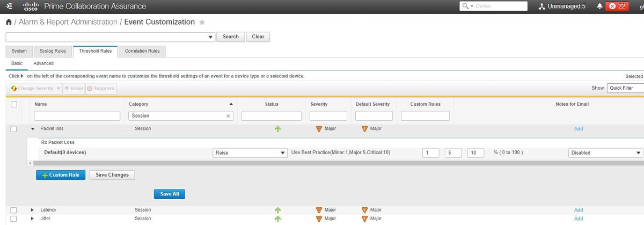The image size is (644, 225).
Task: Expand the Jitter row
Action: tap(32, 219)
